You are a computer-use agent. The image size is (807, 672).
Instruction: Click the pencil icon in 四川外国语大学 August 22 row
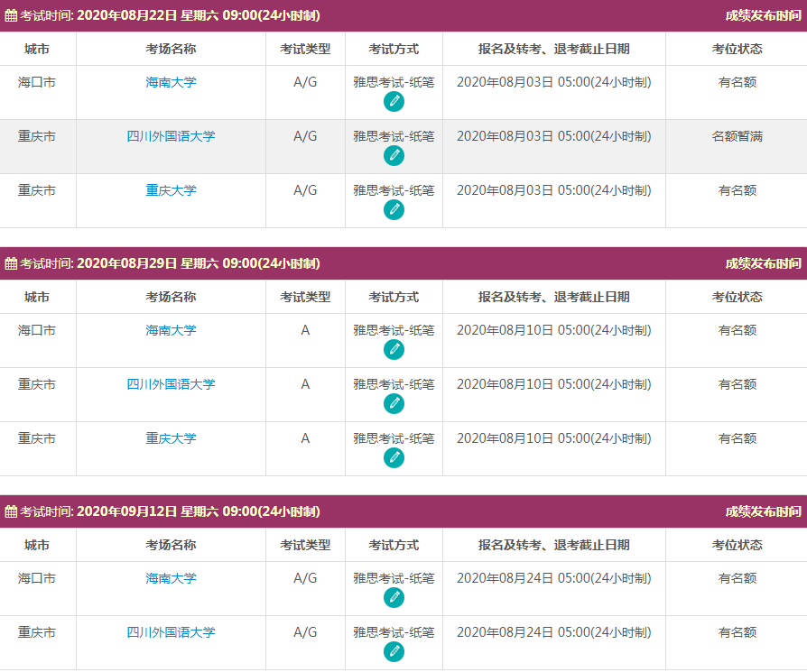click(x=394, y=156)
